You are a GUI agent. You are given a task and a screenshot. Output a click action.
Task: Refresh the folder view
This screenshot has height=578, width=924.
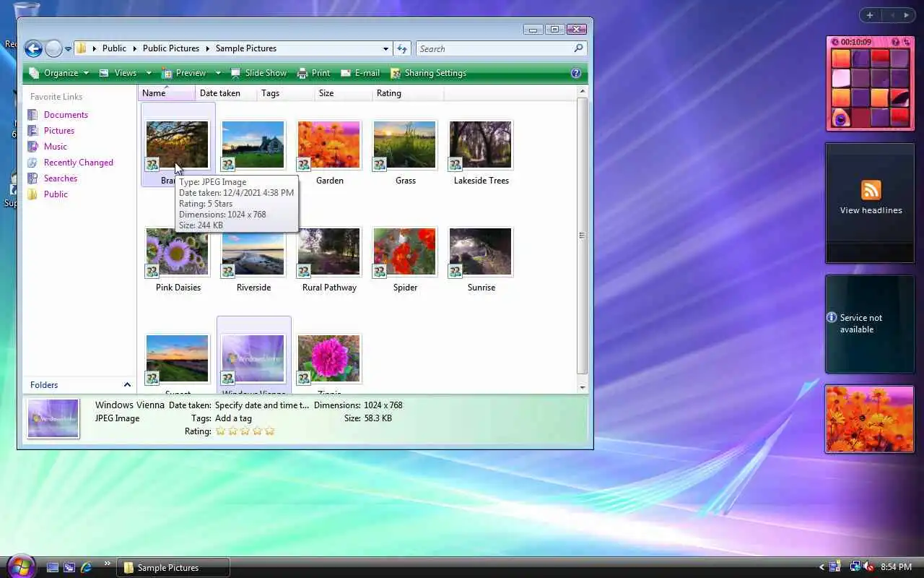point(402,48)
